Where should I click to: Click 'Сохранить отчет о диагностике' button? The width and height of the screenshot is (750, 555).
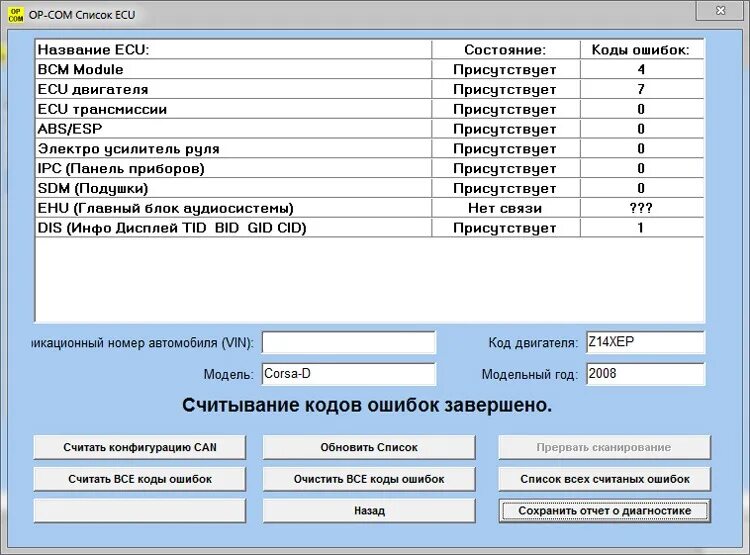[605, 511]
